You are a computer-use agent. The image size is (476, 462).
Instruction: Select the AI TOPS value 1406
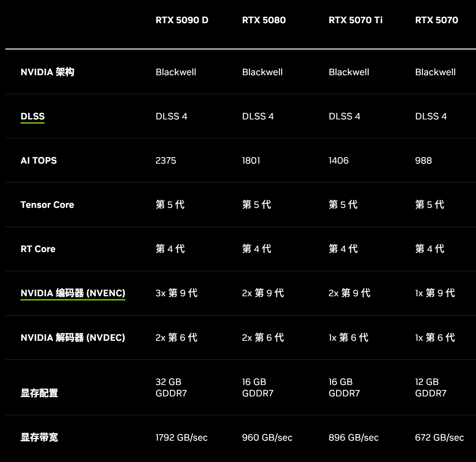pyautogui.click(x=338, y=160)
